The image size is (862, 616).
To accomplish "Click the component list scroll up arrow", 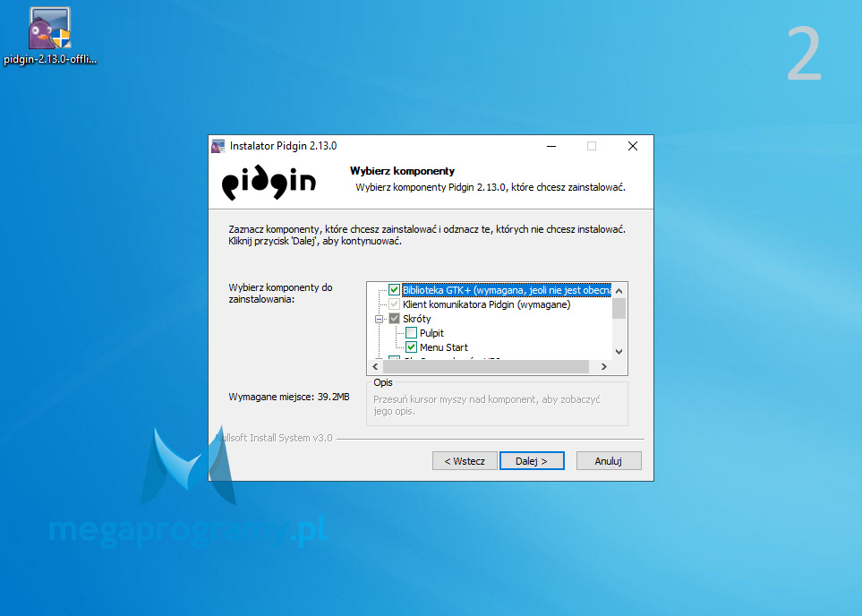I will [x=619, y=290].
